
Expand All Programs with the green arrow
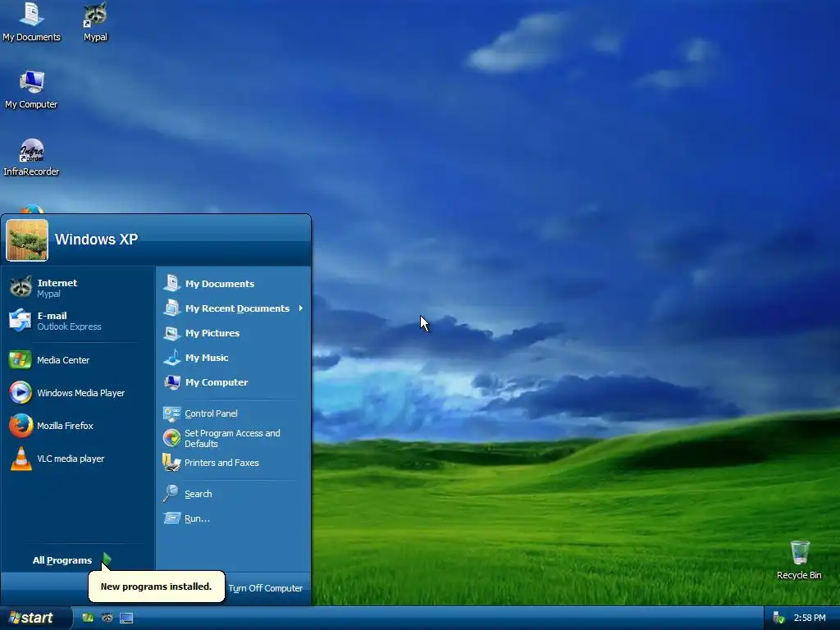[107, 559]
